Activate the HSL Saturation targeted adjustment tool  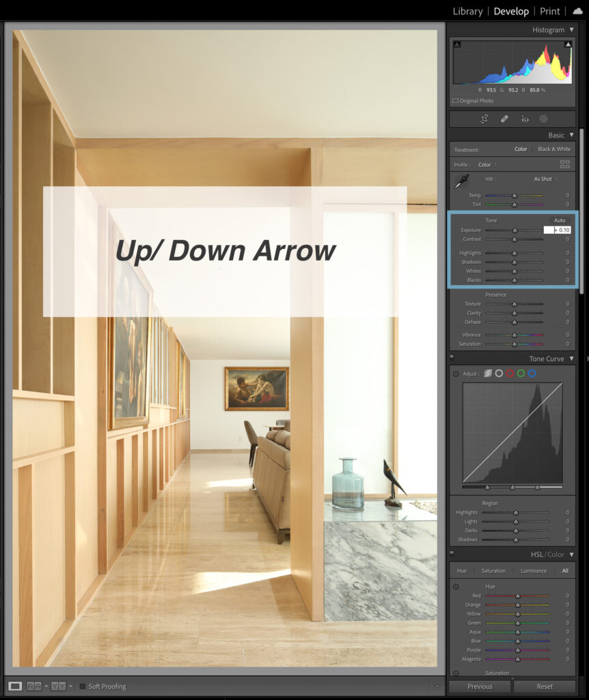pos(456,673)
